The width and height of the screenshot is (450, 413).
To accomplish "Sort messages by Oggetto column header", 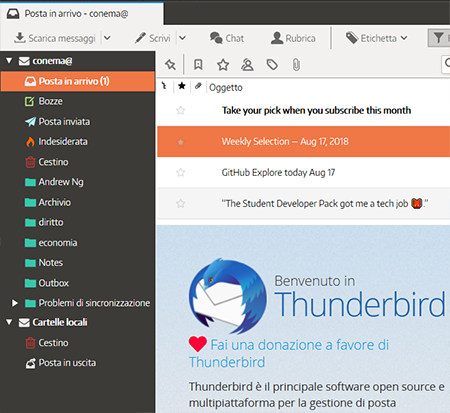I will tap(226, 87).
